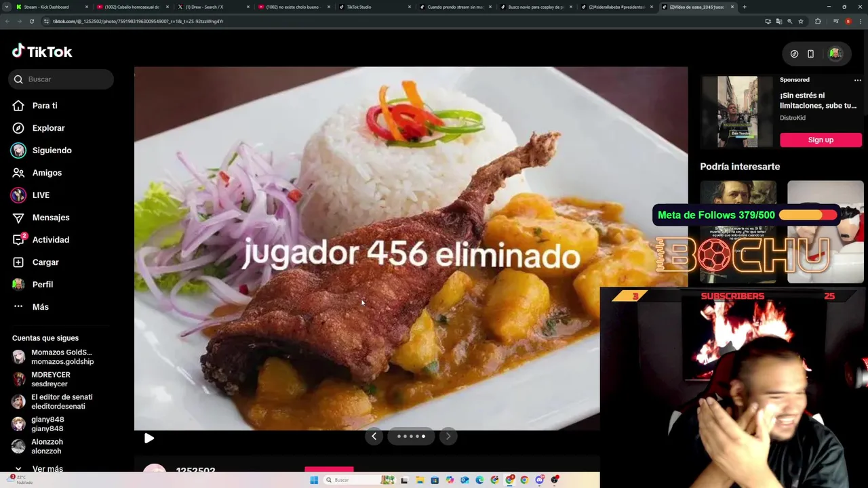Switch to Caballo homosexual YouTube tab
The height and width of the screenshot is (488, 868).
[x=132, y=7]
